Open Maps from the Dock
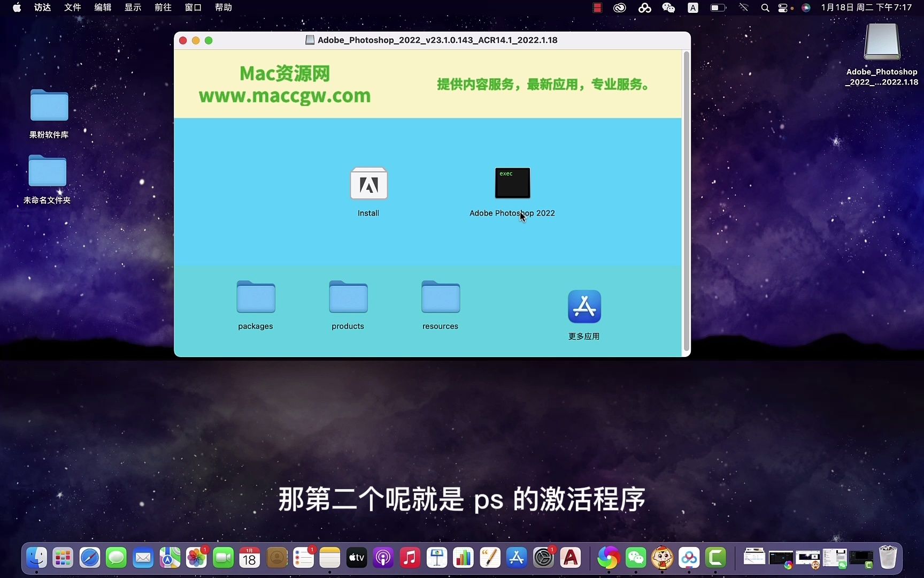924x578 pixels. [x=170, y=558]
